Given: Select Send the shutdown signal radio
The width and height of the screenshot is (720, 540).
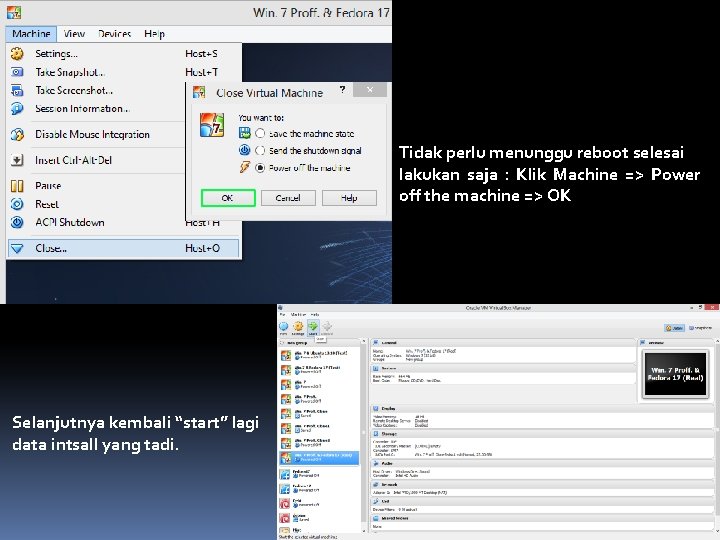Looking at the screenshot, I should 260,150.
